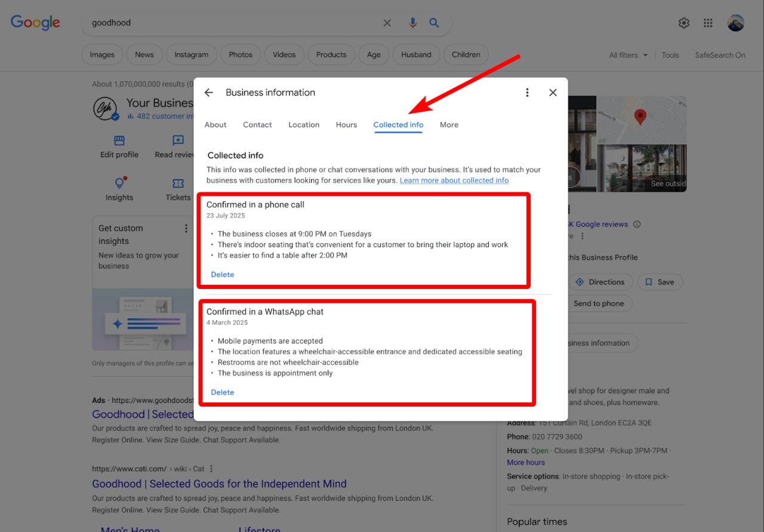
Task: Delete the phone call collected info
Action: point(223,275)
